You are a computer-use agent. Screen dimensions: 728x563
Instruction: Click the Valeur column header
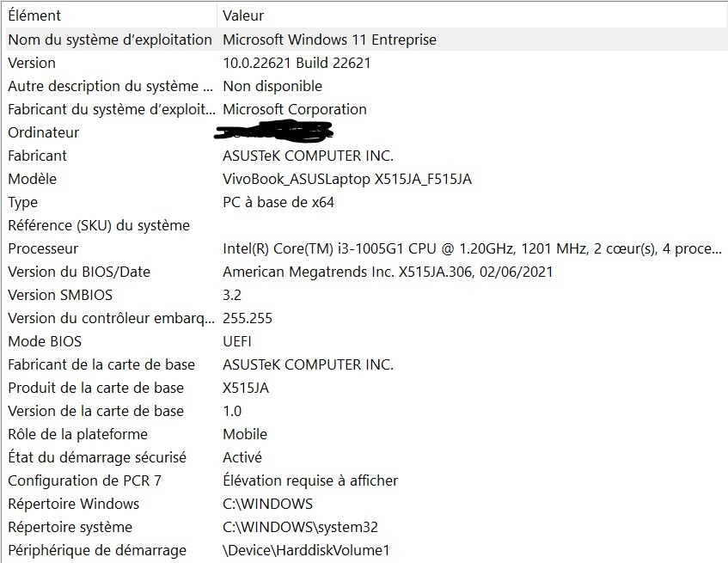point(473,15)
